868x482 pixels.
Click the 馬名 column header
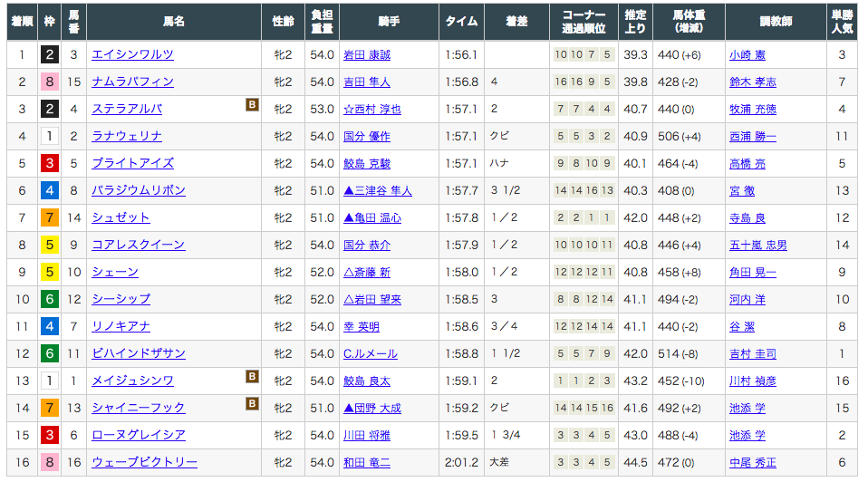[x=174, y=22]
